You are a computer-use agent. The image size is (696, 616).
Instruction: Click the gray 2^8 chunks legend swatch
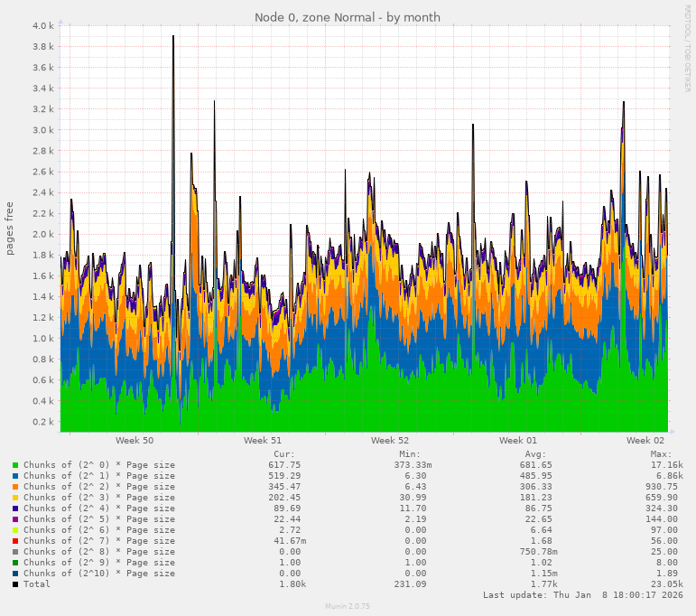tap(15, 552)
